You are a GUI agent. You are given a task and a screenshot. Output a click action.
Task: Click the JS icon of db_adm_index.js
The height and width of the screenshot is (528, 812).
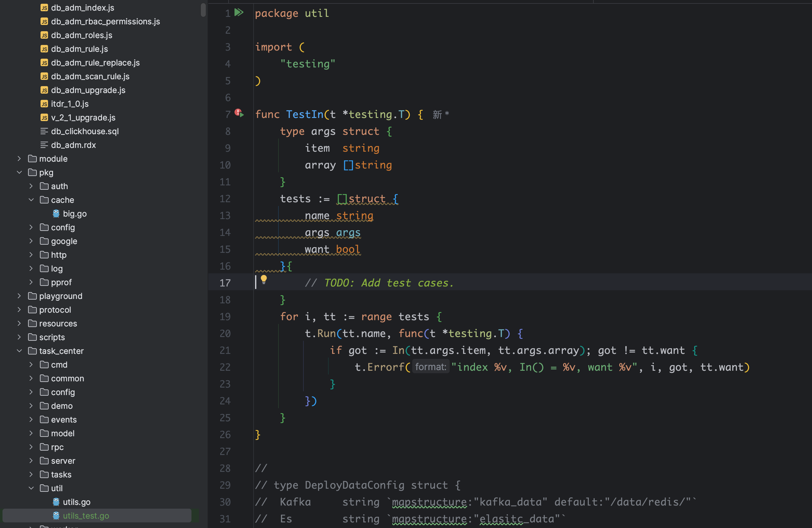tap(44, 7)
